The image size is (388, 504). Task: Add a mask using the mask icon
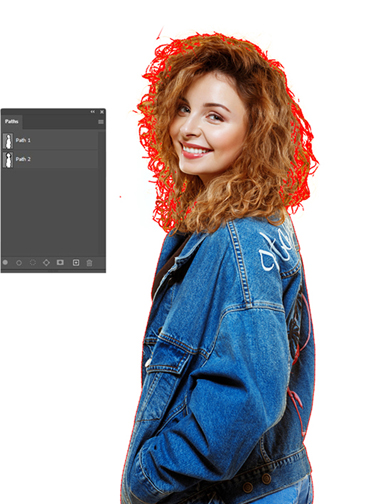60,263
